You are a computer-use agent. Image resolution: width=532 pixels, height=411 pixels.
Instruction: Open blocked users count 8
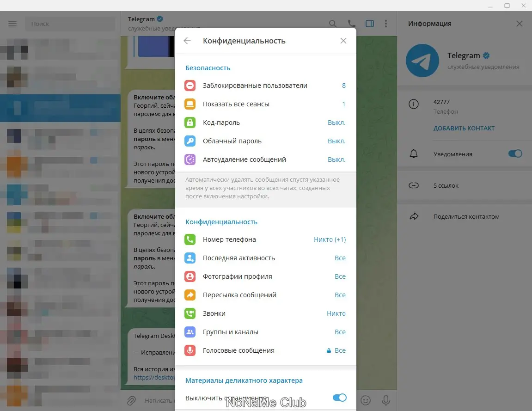coord(344,86)
